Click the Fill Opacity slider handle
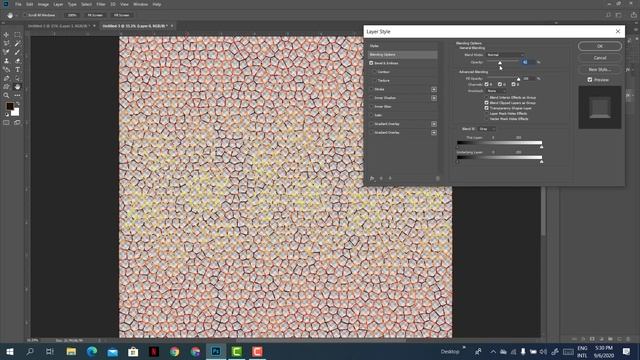The width and height of the screenshot is (640, 360). point(518,79)
